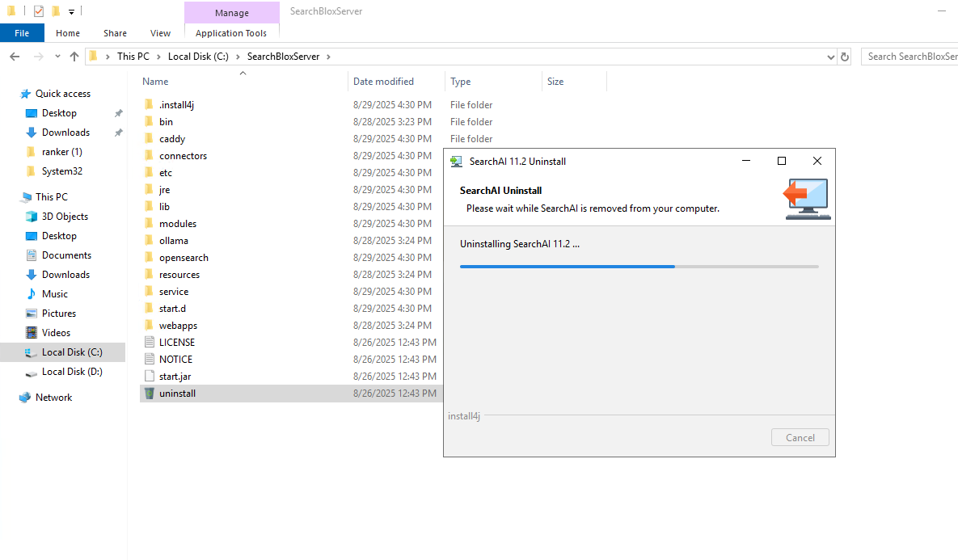Viewport: 958px width, 560px height.
Task: Click the SearchAI uninstaller title bar icon
Action: [x=457, y=162]
